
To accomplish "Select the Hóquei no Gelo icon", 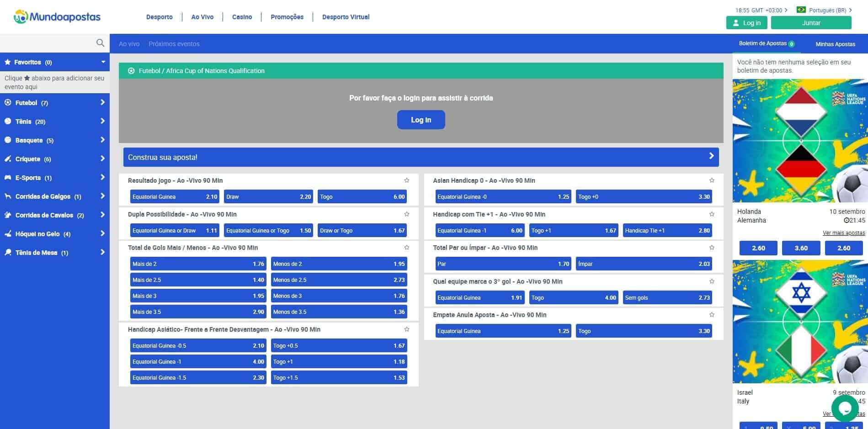I will (7, 233).
